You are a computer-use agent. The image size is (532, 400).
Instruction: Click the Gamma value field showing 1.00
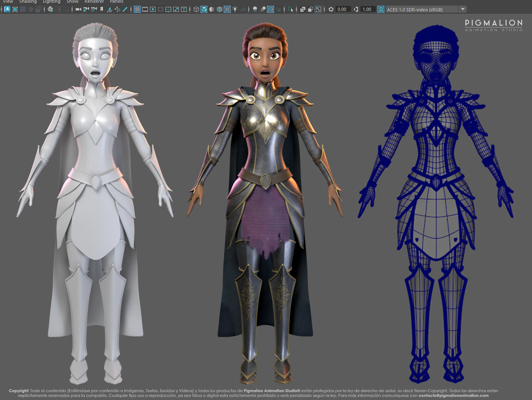tap(367, 9)
